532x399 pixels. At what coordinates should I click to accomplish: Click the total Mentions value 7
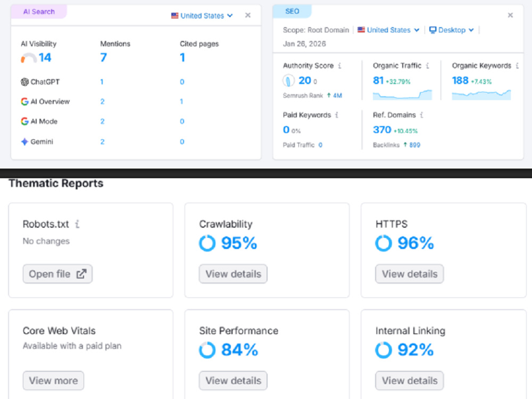click(104, 57)
